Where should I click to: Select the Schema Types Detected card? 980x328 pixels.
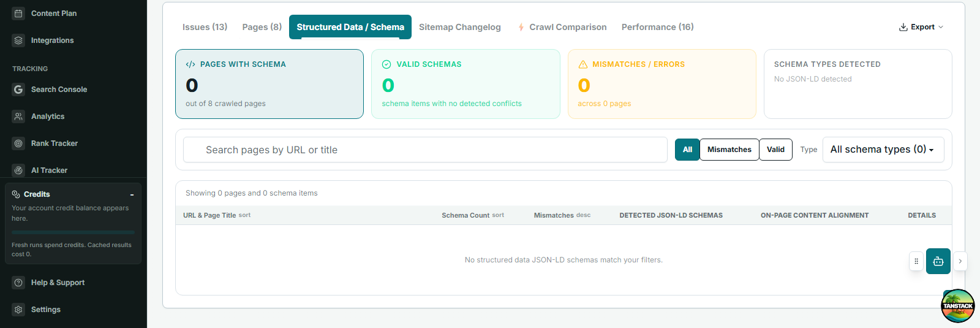858,84
